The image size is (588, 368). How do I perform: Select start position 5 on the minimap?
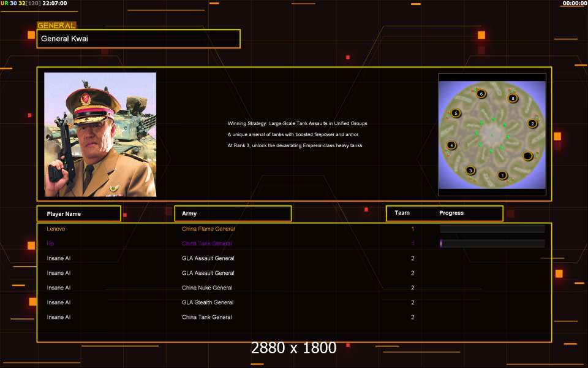tap(456, 113)
